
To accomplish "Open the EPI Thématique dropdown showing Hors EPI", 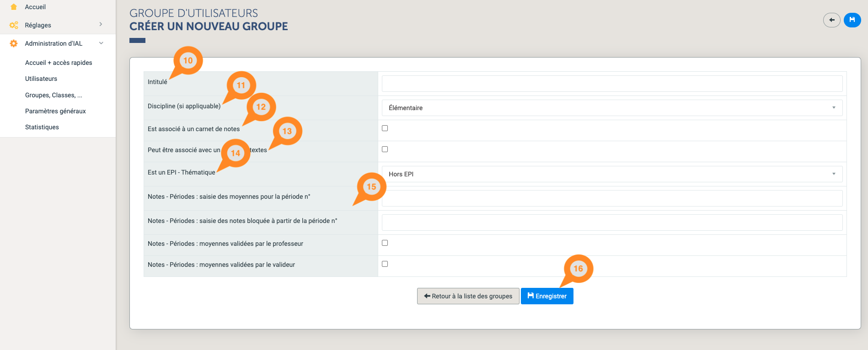I will coord(612,174).
